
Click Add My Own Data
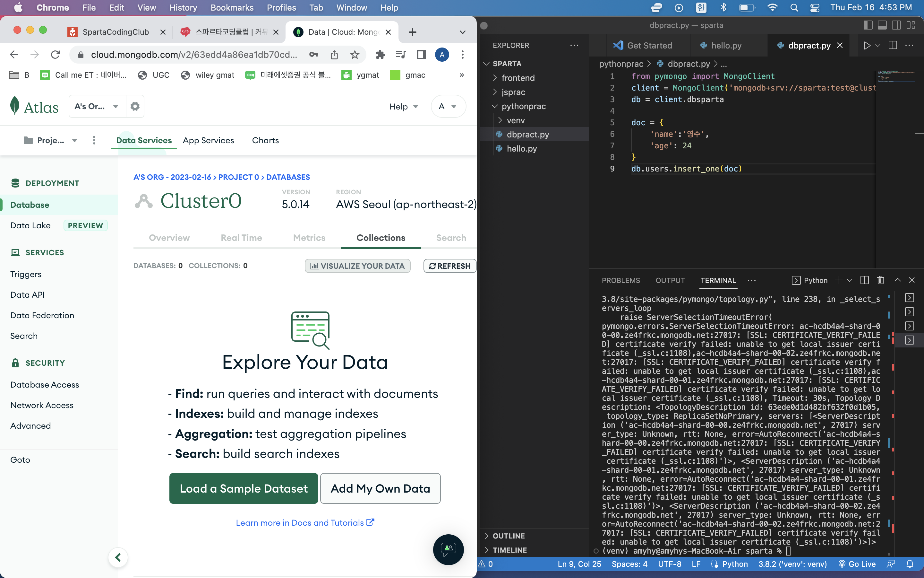pyautogui.click(x=380, y=488)
